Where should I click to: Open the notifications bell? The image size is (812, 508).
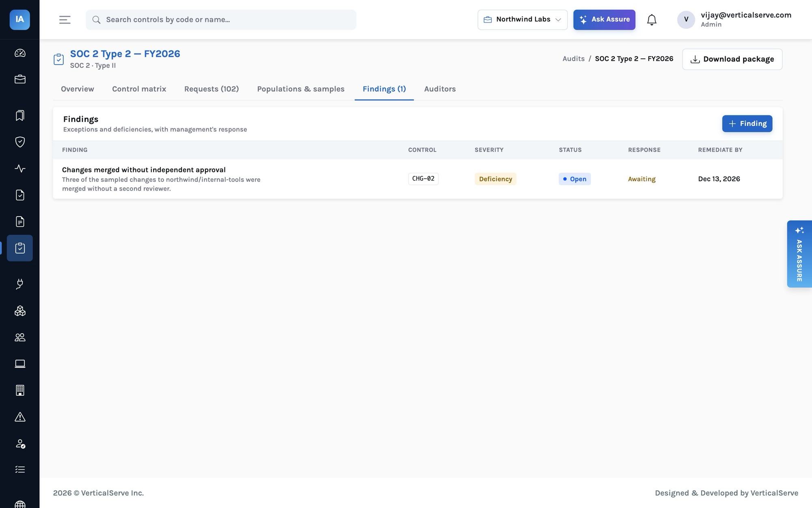(652, 20)
